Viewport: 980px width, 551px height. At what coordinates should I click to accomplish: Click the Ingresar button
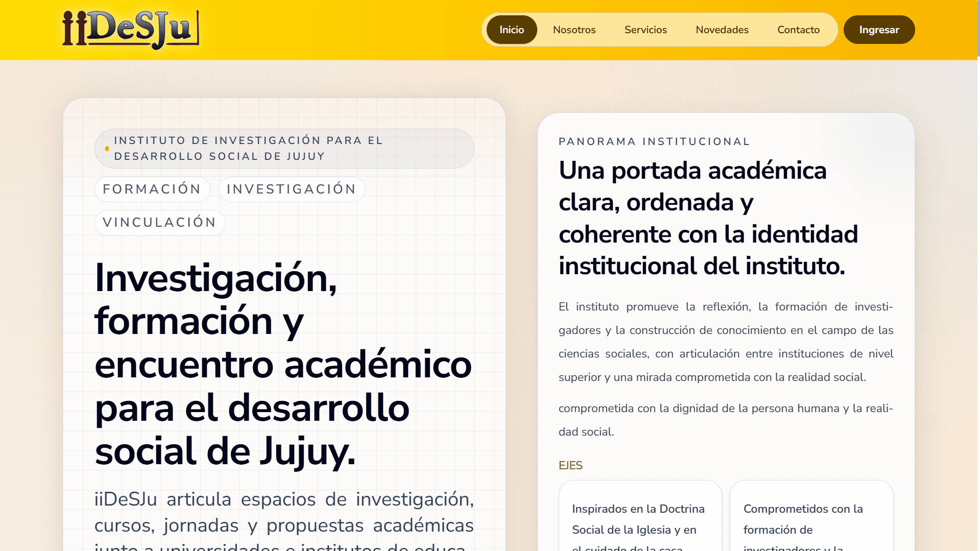[879, 30]
